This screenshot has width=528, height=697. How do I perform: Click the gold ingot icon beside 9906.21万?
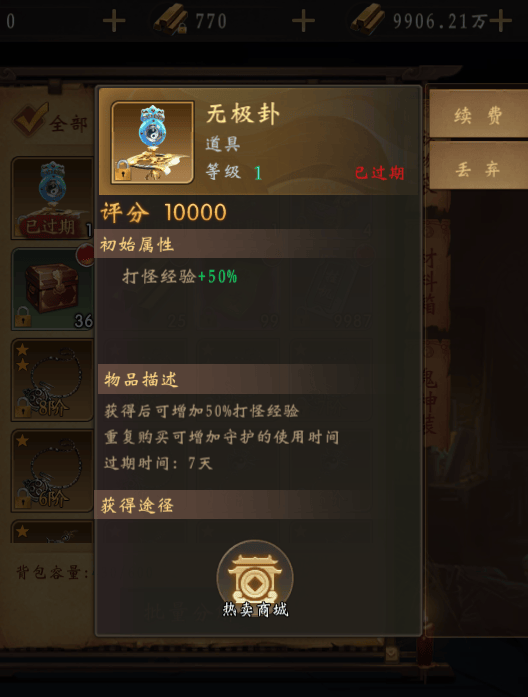(368, 19)
